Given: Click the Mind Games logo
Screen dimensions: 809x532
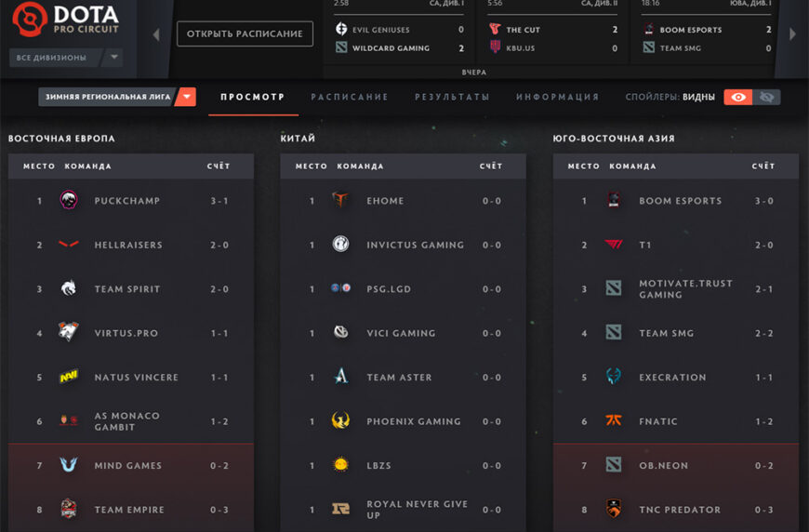Looking at the screenshot, I should (69, 465).
